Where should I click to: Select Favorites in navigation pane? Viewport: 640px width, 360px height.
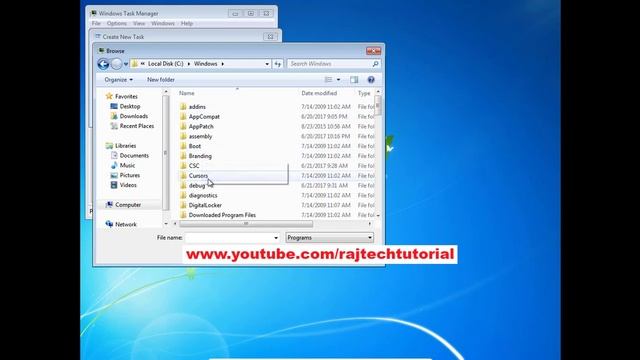coord(126,96)
